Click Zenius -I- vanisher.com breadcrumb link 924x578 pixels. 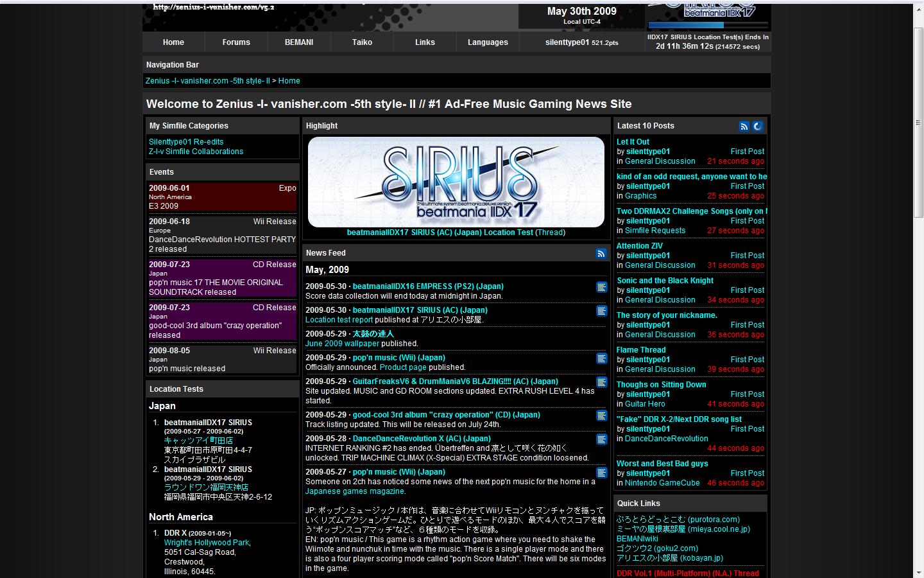[208, 81]
